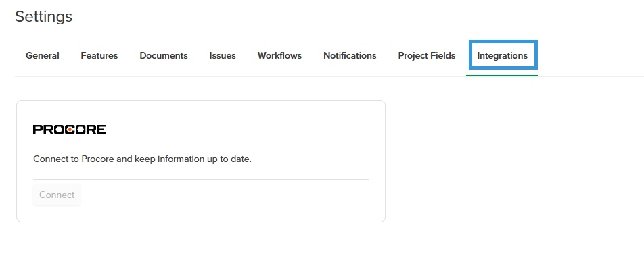644x258 pixels.
Task: Go to the Documents tab
Action: 164,56
